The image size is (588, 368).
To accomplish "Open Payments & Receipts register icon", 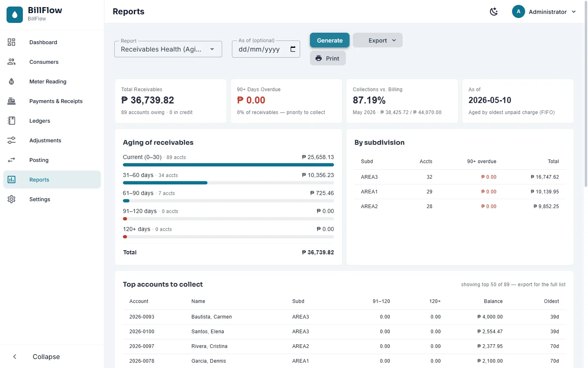I will point(11,101).
